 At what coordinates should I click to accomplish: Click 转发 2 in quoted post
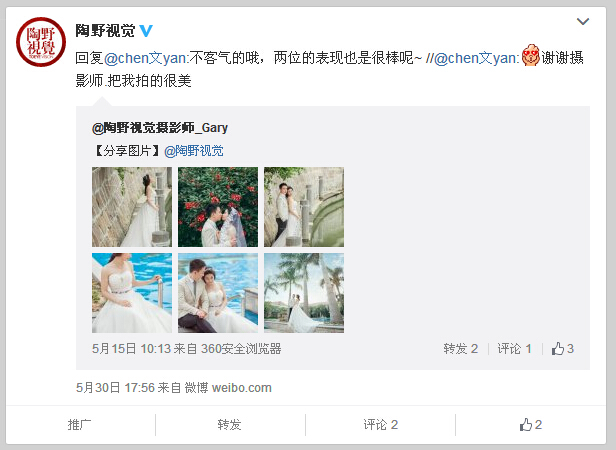460,349
